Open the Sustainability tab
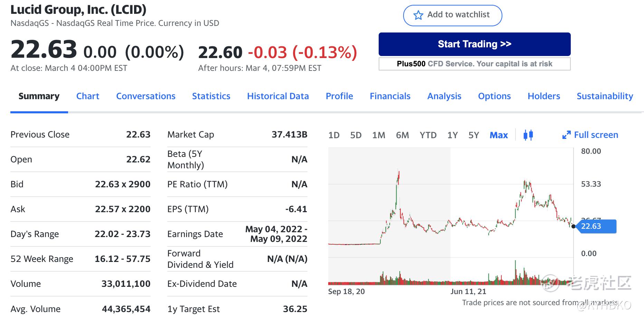The height and width of the screenshot is (320, 644). pos(605,96)
